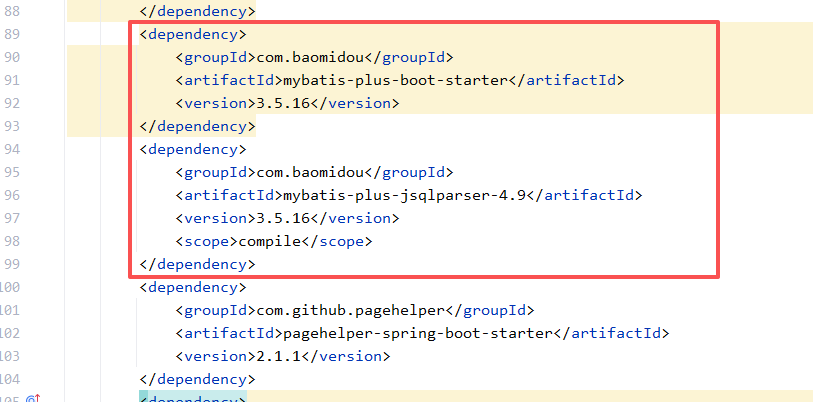
Task: Click the opening dependency tag on line 100
Action: (x=193, y=287)
